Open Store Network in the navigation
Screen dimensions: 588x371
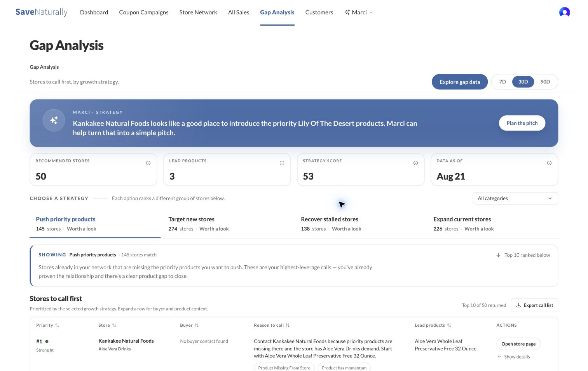[198, 12]
